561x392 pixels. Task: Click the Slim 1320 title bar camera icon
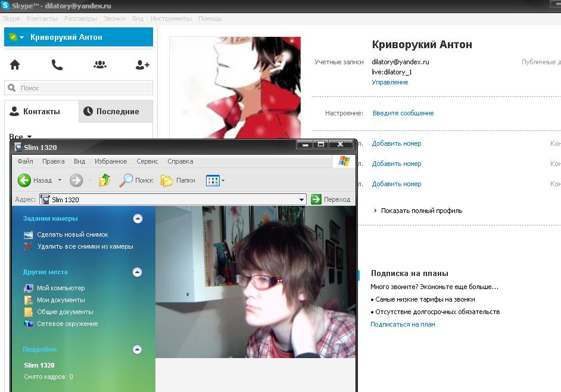(x=18, y=147)
